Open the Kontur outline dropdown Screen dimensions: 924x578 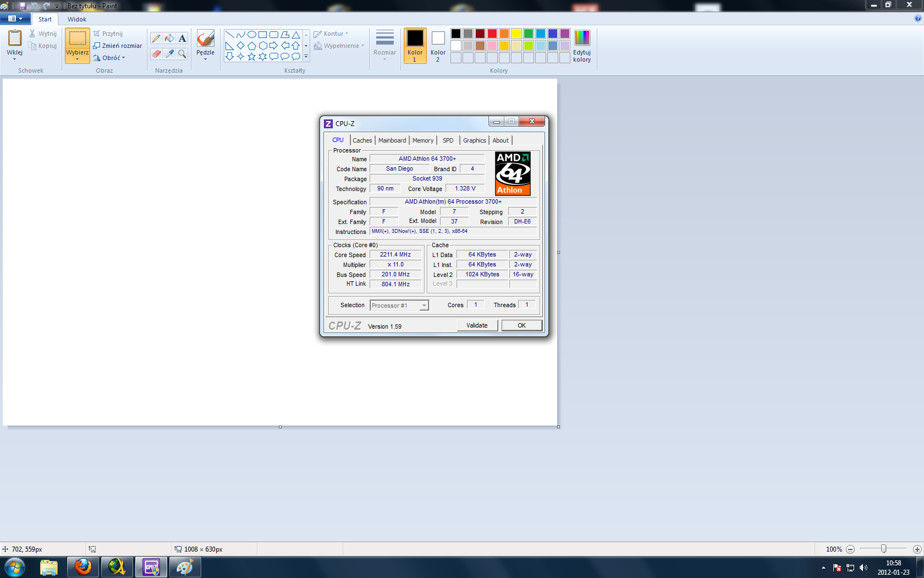click(331, 34)
